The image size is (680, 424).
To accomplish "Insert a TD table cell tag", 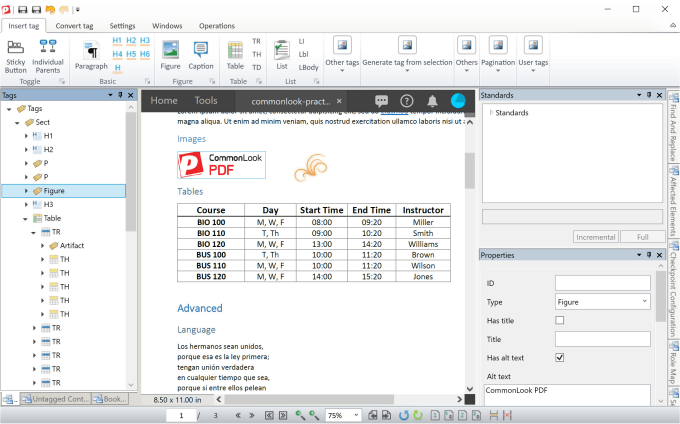I will pos(257,67).
